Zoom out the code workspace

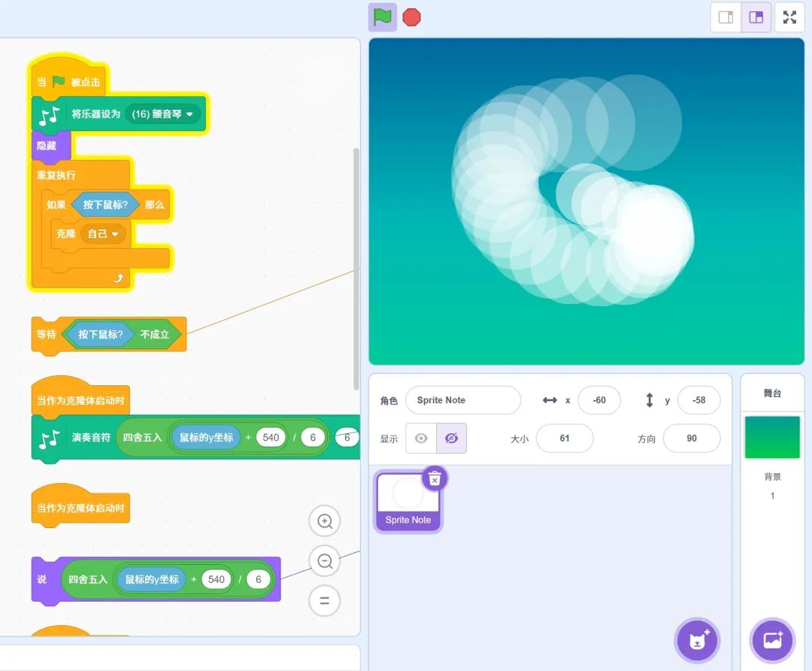click(x=325, y=561)
